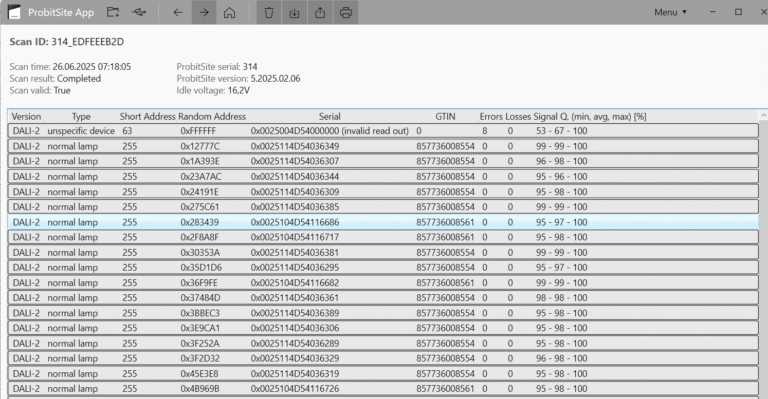Click the USB connection icon
768x399 pixels.
[139, 12]
